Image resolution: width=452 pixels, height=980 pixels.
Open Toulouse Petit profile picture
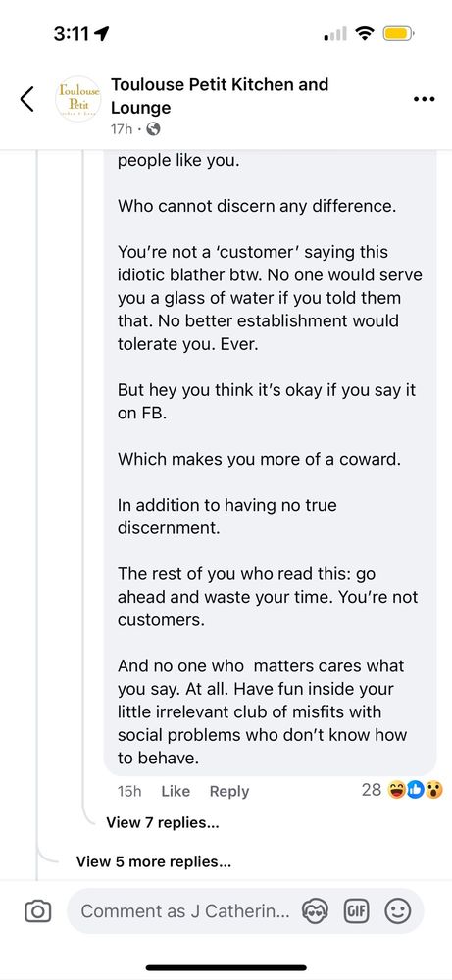pos(78,99)
